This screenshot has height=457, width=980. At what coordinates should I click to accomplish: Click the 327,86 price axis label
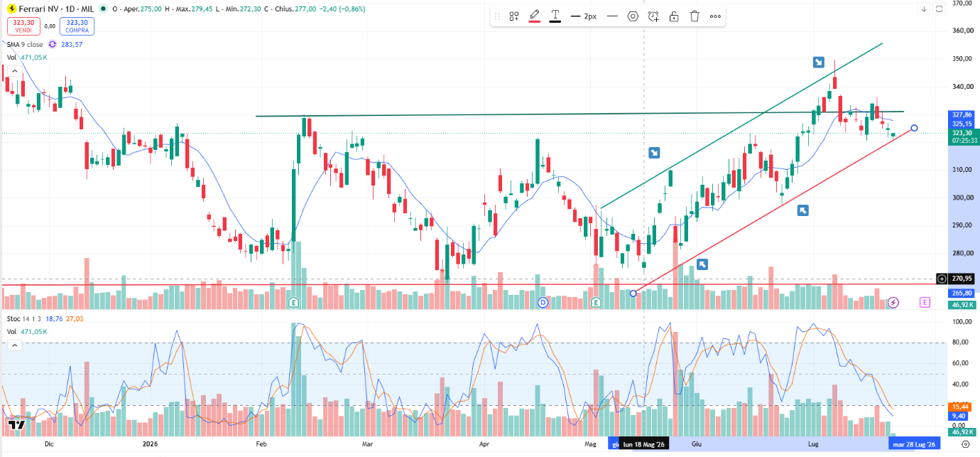[x=962, y=114]
